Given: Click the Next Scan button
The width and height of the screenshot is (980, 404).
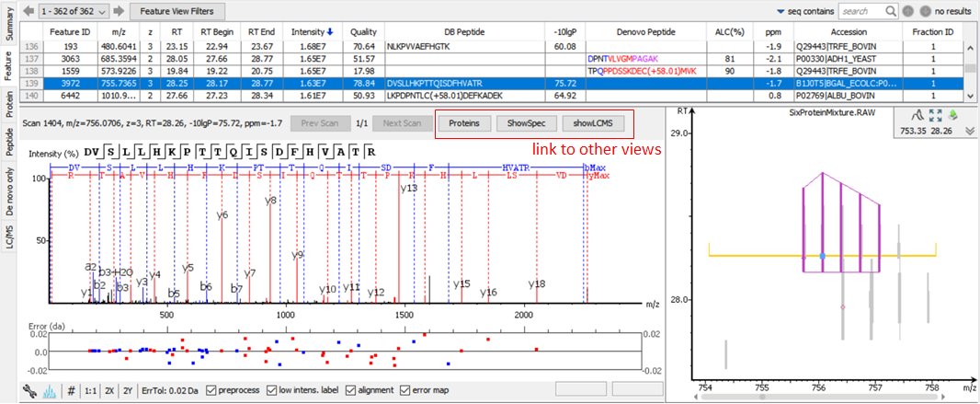Looking at the screenshot, I should [x=401, y=123].
